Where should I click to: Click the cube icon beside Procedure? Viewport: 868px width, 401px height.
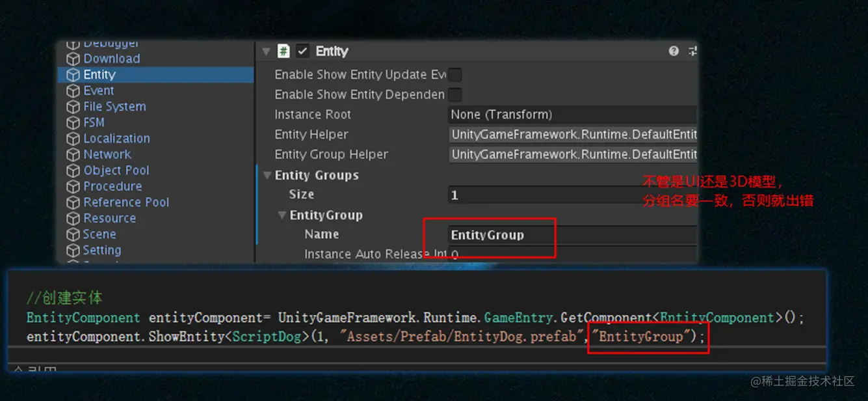point(73,187)
